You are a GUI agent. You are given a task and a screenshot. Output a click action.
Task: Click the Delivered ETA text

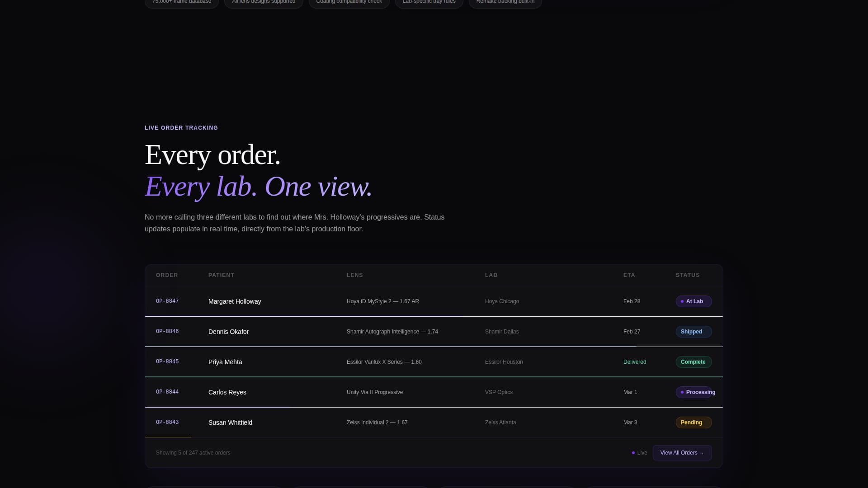click(635, 362)
